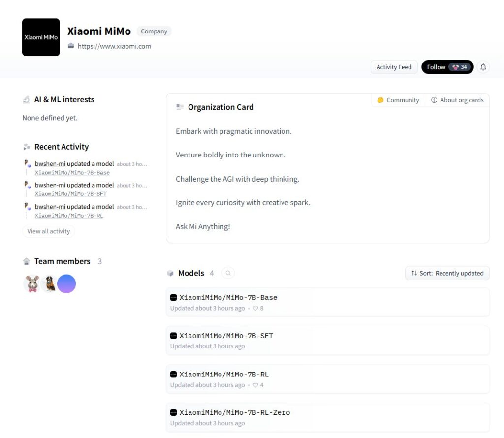Screen dimensions: 504x438
Task: Click the briefcase icon beside the website link
Action: click(x=71, y=46)
